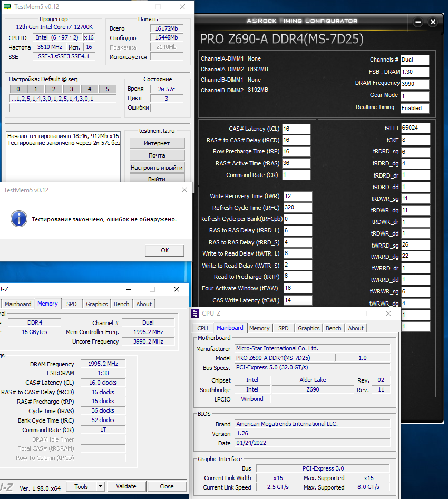448x499 pixels.
Task: Select the Mainboard tab in front CPU-Z window
Action: 230,327
